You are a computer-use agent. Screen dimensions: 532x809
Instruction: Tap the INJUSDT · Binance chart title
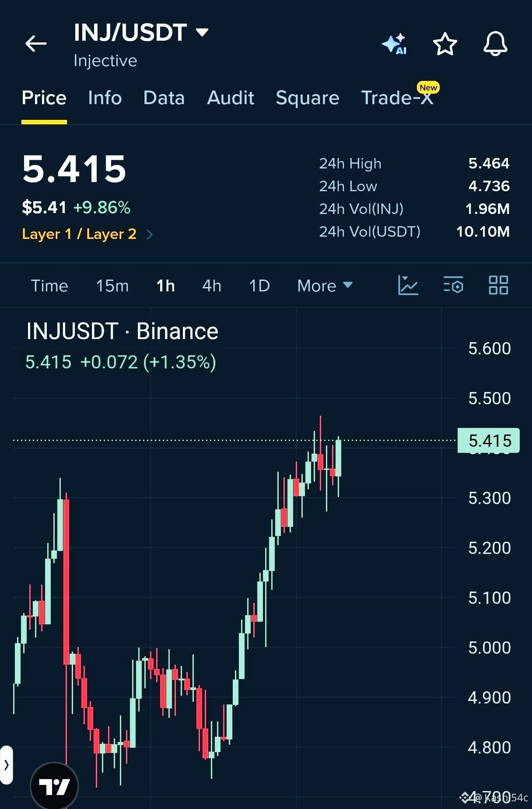(x=122, y=331)
